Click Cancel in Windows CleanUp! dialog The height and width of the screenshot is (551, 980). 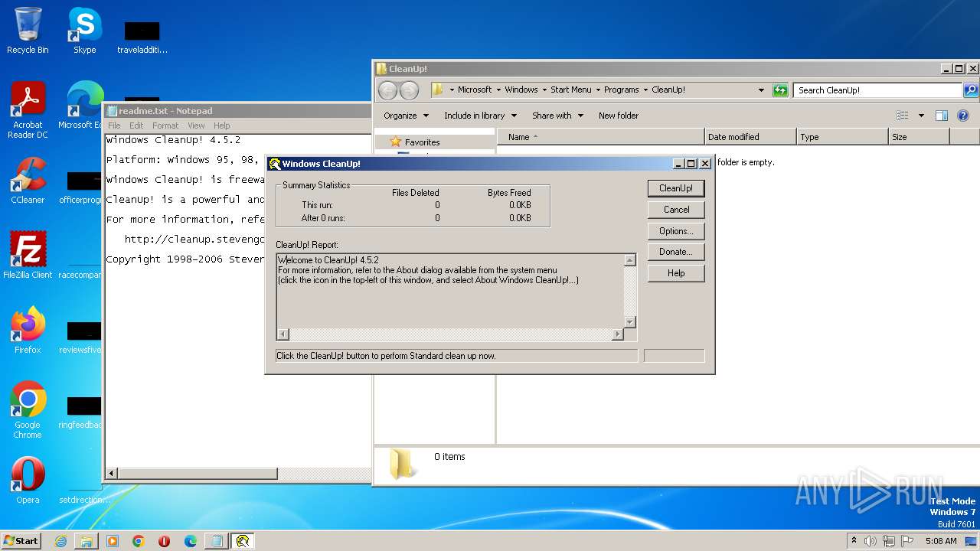coord(676,210)
